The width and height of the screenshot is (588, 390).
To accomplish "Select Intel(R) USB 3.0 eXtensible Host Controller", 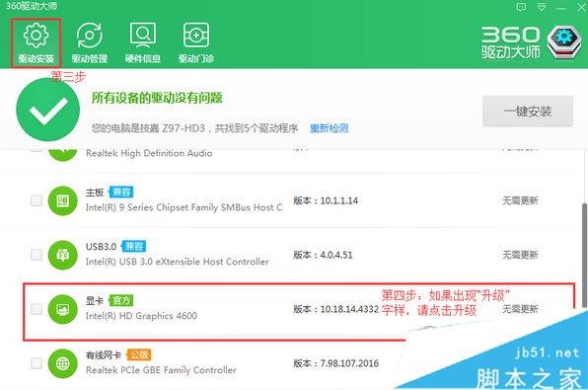I will (x=178, y=262).
